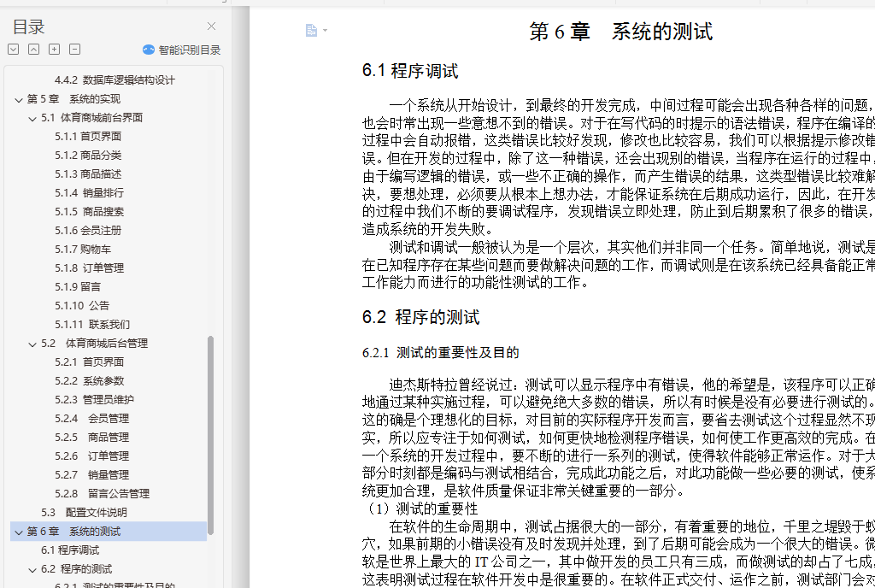Image resolution: width=875 pixels, height=588 pixels.
Task: Navigate to 5.1.7 购物车 entry
Action: coord(83,249)
